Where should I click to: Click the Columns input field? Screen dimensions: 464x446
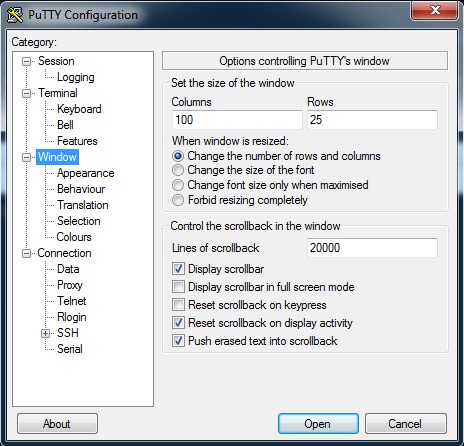237,120
